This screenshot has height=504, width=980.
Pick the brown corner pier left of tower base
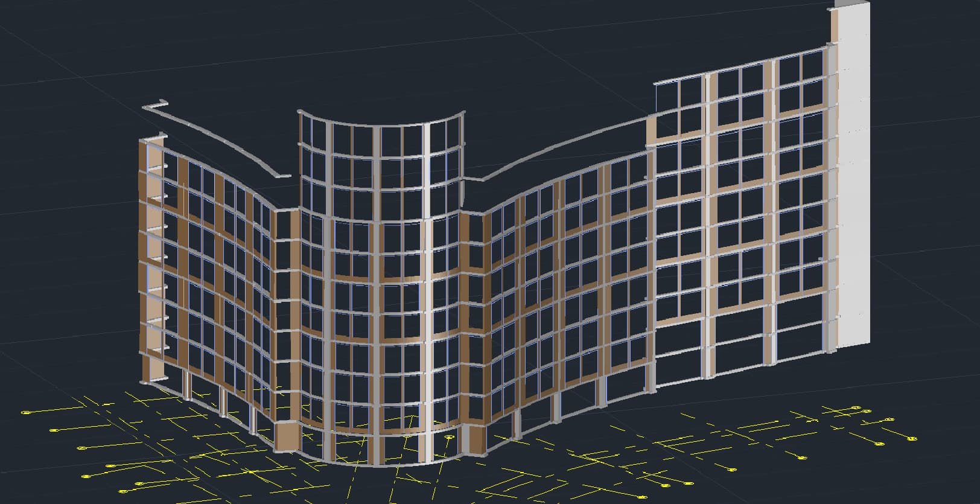point(285,436)
